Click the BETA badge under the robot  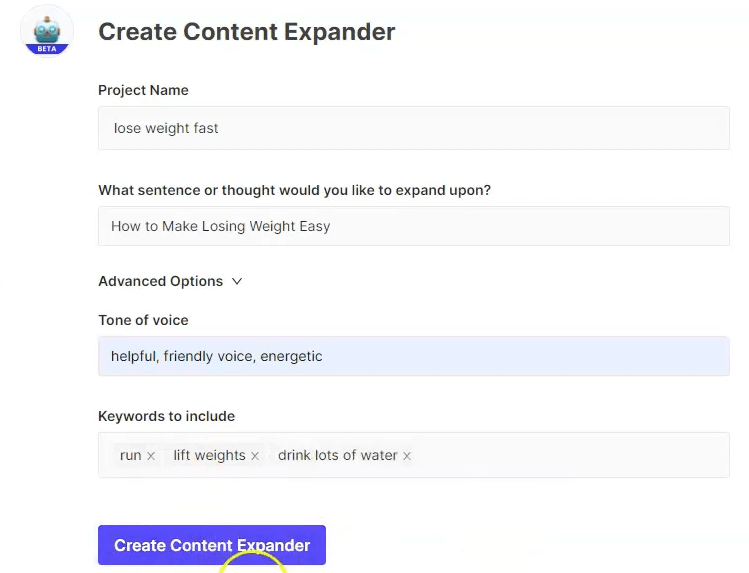[47, 49]
